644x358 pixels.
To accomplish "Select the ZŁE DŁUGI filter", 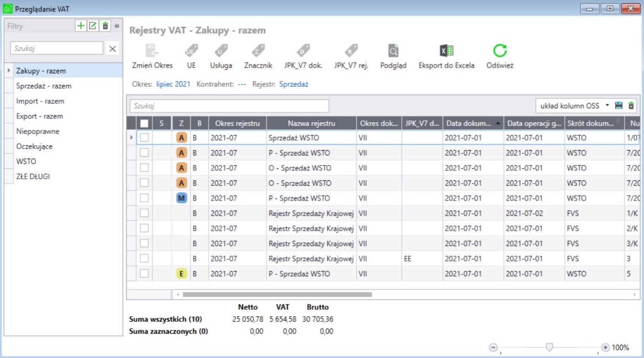I will pyautogui.click(x=33, y=177).
